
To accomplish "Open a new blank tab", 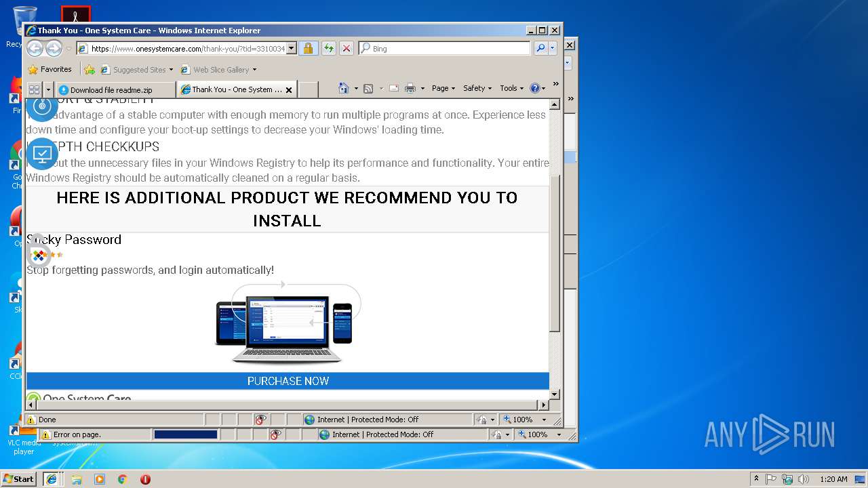I will (x=309, y=89).
